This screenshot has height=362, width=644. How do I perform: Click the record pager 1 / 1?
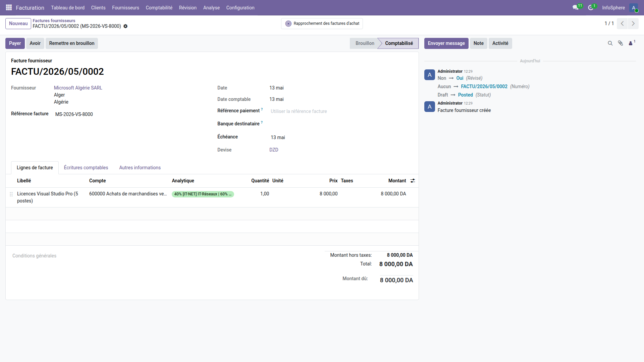pos(609,23)
